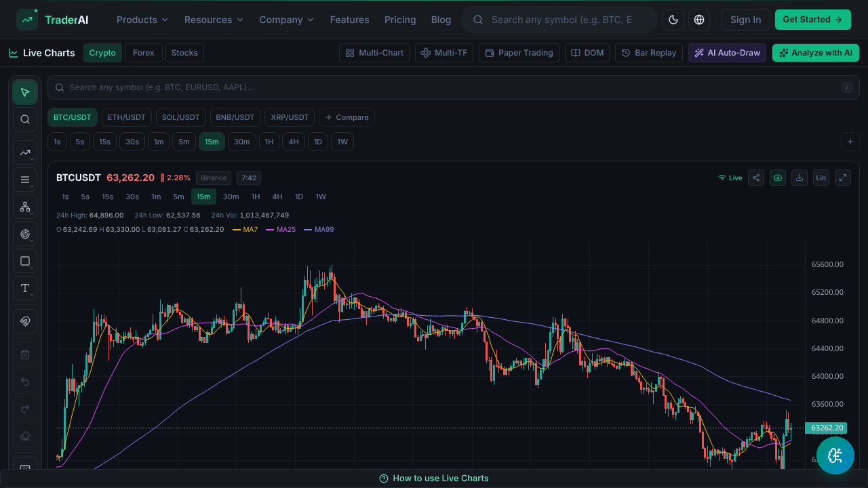The width and height of the screenshot is (868, 488).
Task: Take a chart screenshot with camera icon
Action: [x=778, y=178]
